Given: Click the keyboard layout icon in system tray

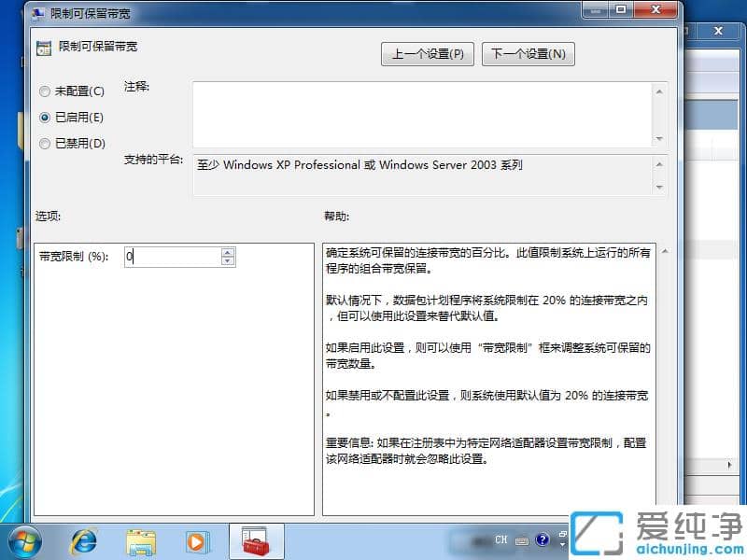Looking at the screenshot, I should coord(524,540).
